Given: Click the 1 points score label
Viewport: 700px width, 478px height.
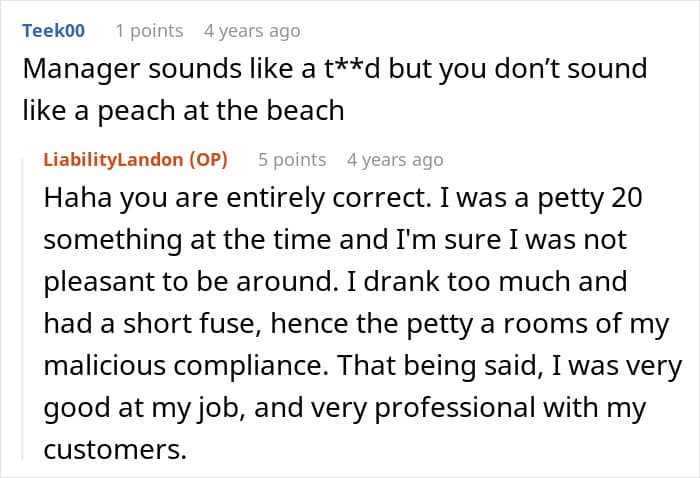Looking at the screenshot, I should pyautogui.click(x=150, y=31).
